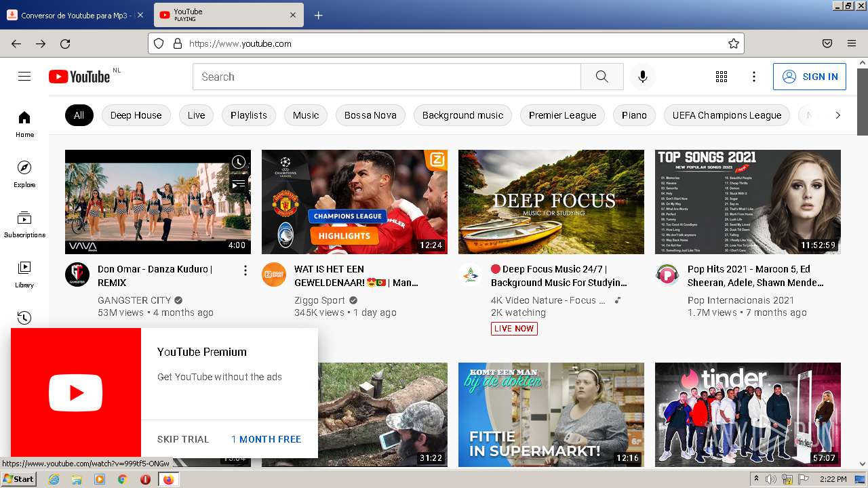Reload the current page
Screen dimensions: 868x488
pyautogui.click(x=65, y=43)
